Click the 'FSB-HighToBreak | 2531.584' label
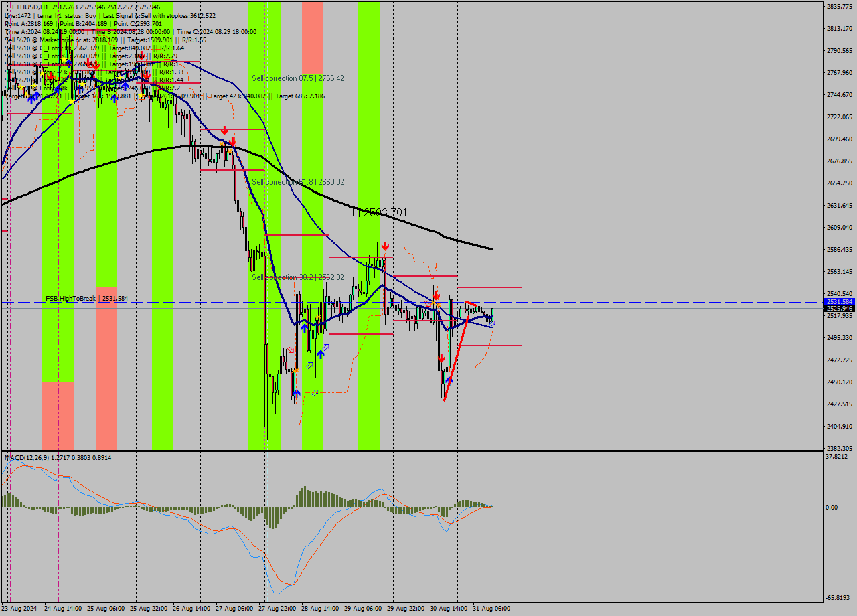 pyautogui.click(x=86, y=298)
